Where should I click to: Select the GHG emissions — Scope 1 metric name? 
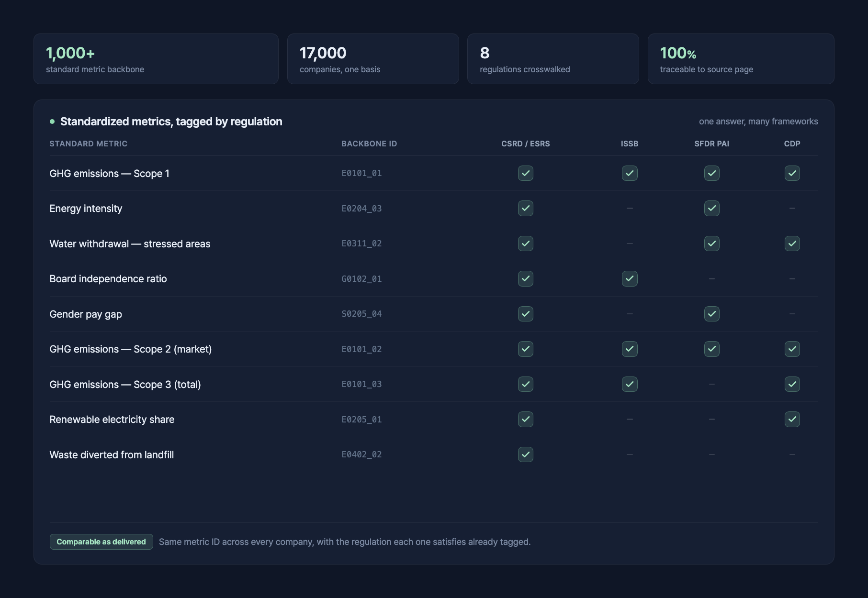(x=110, y=174)
